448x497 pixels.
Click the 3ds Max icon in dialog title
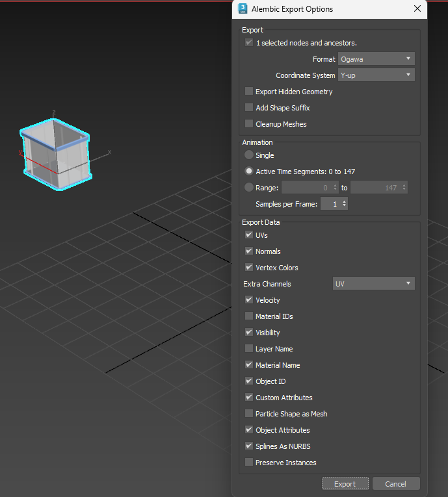[243, 9]
